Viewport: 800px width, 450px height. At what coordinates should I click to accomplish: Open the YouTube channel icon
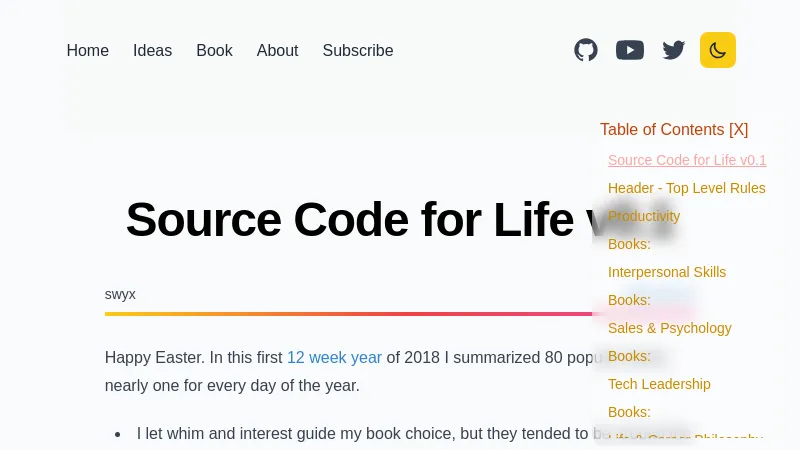point(630,50)
